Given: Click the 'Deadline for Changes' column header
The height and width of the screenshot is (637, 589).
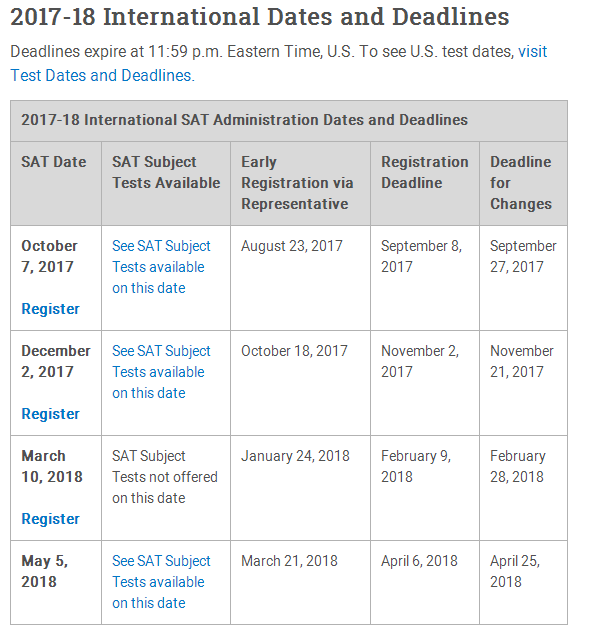Looking at the screenshot, I should (521, 183).
